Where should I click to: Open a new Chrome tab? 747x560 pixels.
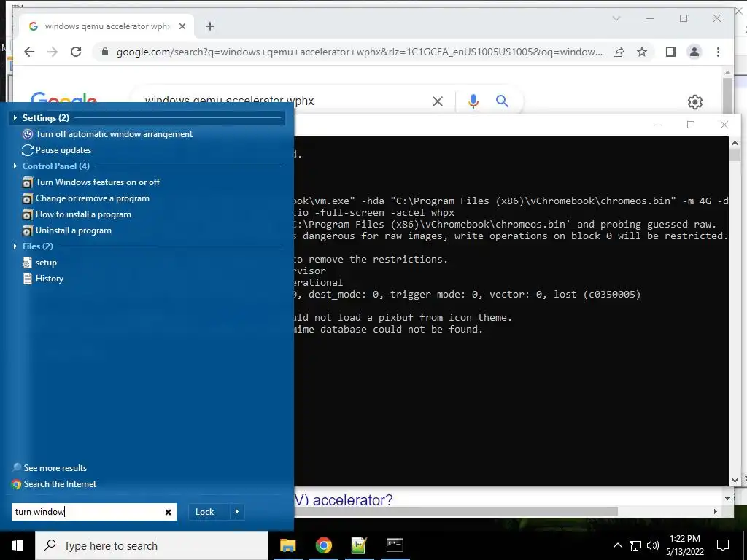[210, 26]
